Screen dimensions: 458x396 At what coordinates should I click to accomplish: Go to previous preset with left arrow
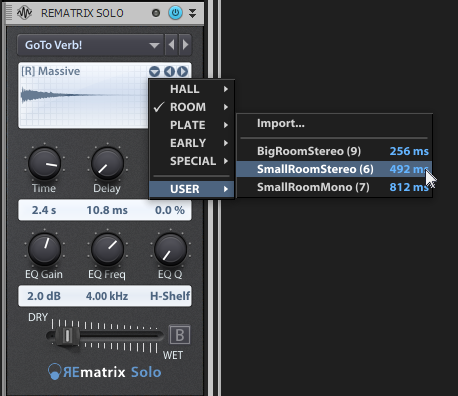coord(171,45)
